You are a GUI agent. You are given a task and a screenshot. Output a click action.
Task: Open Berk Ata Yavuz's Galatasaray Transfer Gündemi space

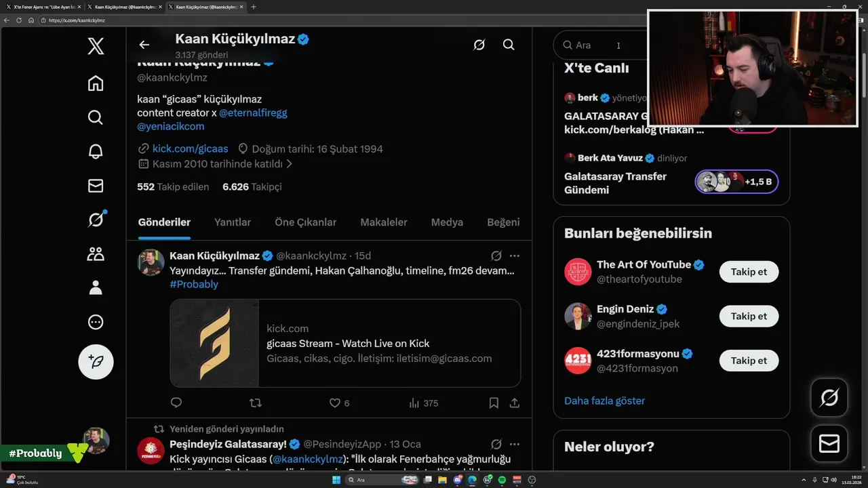pos(615,183)
